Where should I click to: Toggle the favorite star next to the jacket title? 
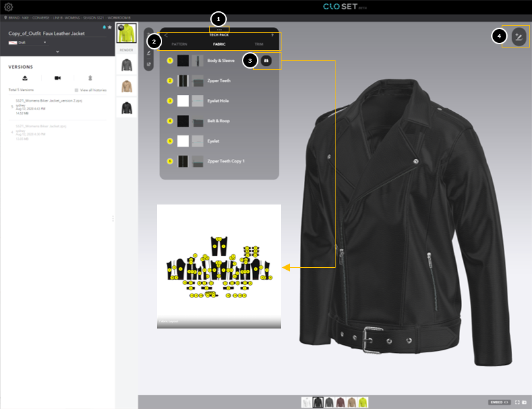pyautogui.click(x=109, y=26)
